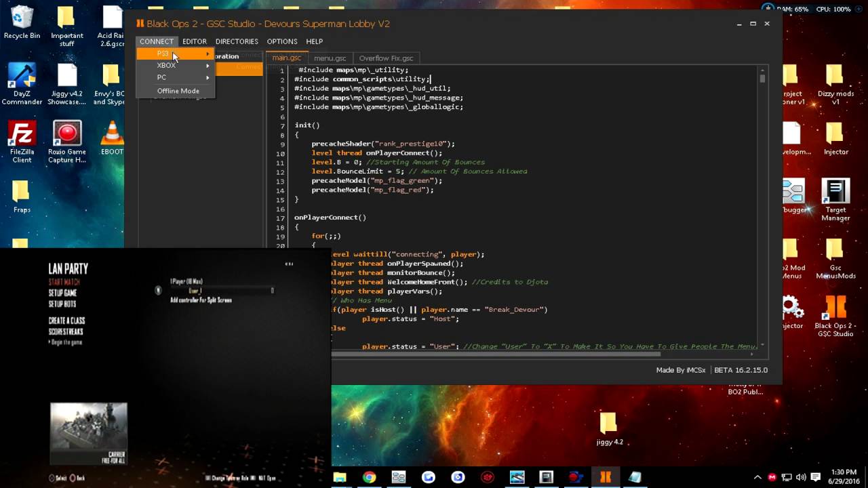The width and height of the screenshot is (868, 488).
Task: Open the Injector folder on desktop
Action: point(835,139)
